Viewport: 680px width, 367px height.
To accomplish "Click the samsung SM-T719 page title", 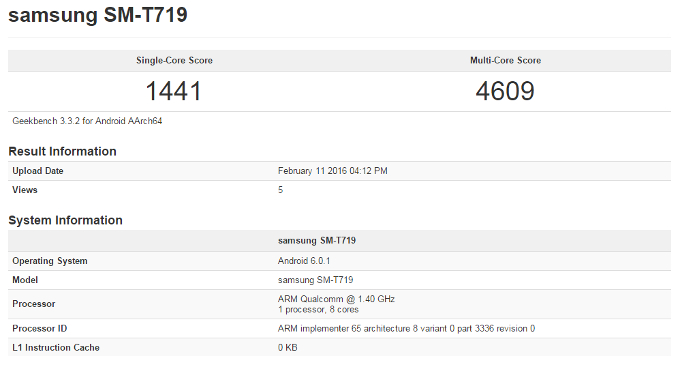I will coord(98,16).
